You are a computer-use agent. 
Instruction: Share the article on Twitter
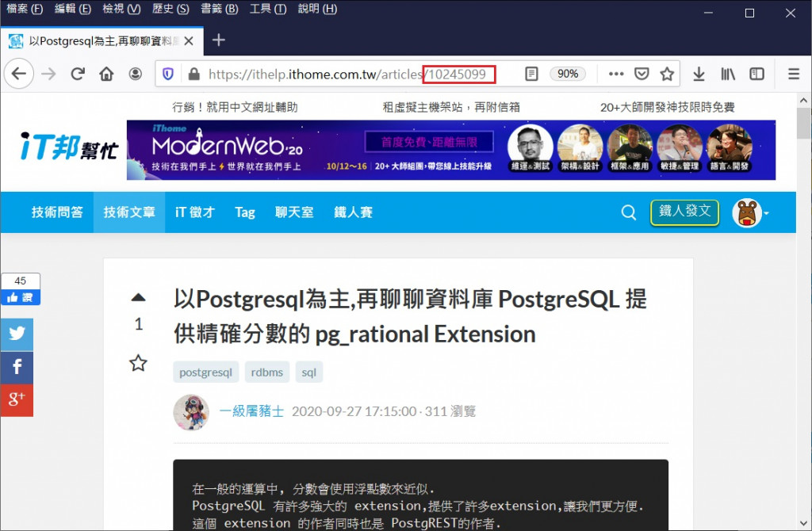click(x=17, y=334)
